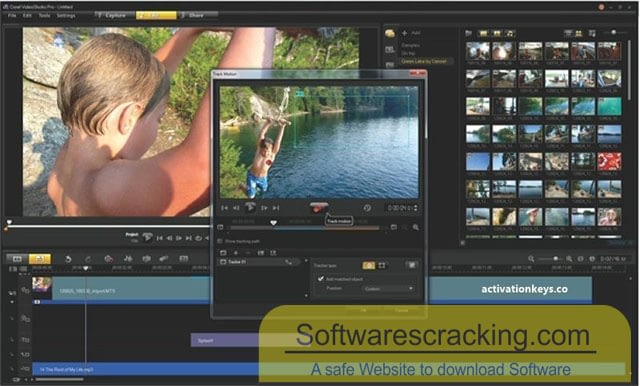Open the Edit menu
Image resolution: width=640 pixels, height=386 pixels.
27,16
